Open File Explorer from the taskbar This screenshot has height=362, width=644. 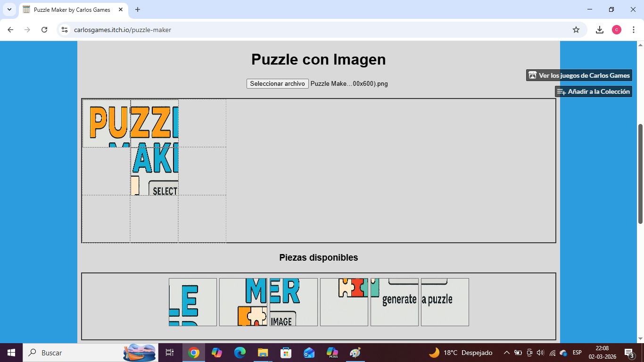pos(263,353)
